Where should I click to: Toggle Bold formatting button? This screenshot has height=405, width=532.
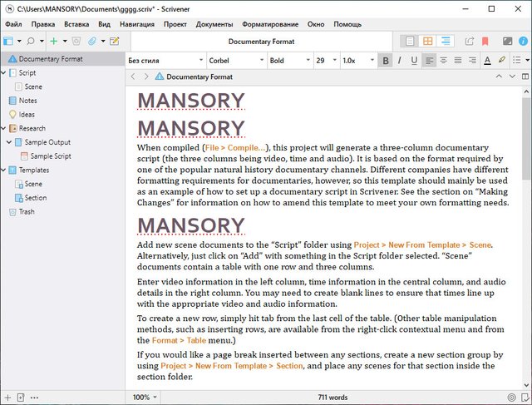click(x=386, y=60)
